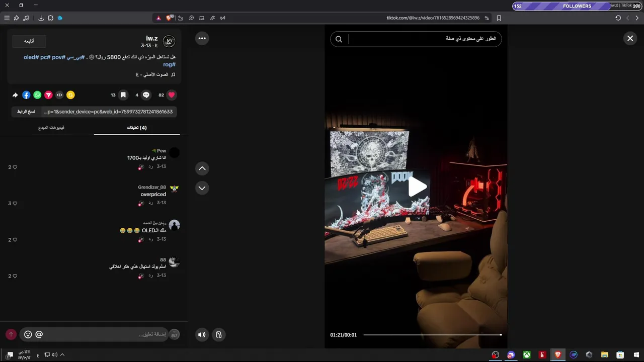The height and width of the screenshot is (362, 644).
Task: Open File Explorer in taskbar
Action: (605, 355)
